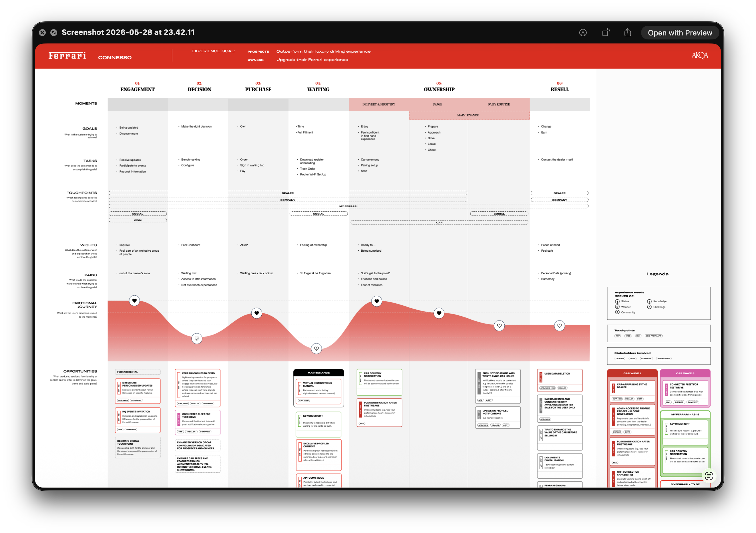The width and height of the screenshot is (756, 533).
Task: Close the Quick Look preview window
Action: (42, 33)
